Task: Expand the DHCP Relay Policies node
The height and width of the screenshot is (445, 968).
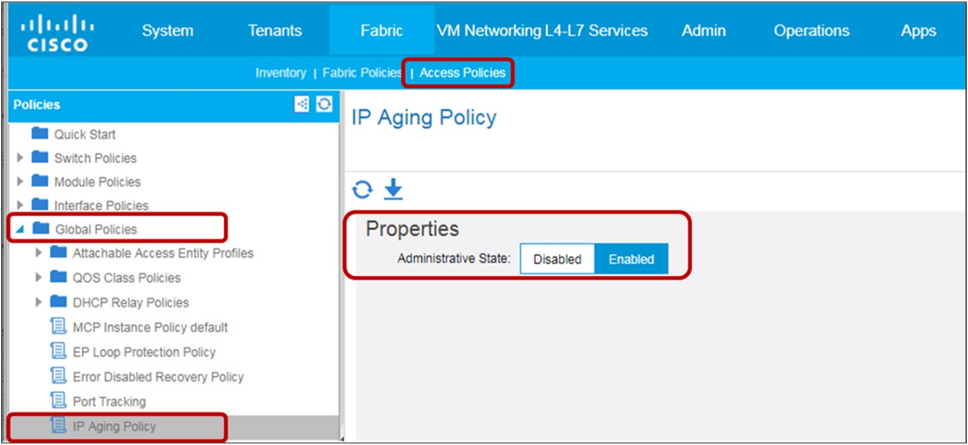Action: click(x=39, y=302)
